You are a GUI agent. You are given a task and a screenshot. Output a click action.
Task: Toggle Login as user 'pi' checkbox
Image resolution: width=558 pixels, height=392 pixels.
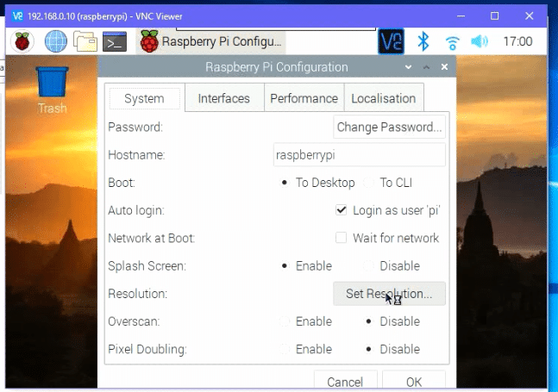(x=341, y=210)
